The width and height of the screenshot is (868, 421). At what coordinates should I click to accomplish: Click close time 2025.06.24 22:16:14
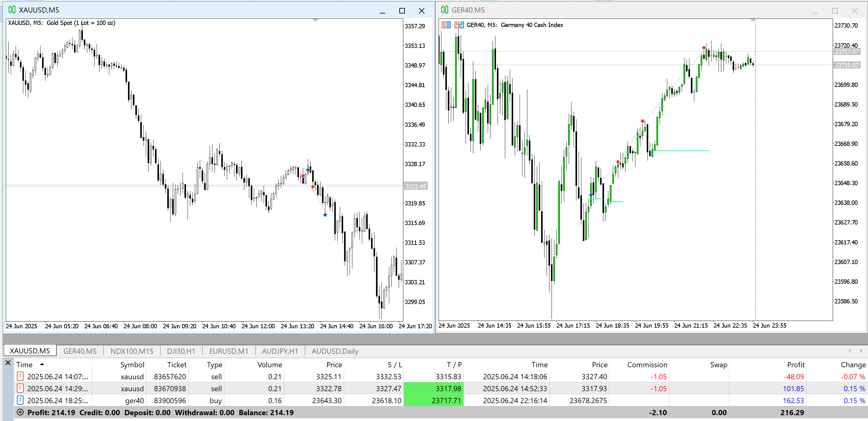tap(515, 400)
